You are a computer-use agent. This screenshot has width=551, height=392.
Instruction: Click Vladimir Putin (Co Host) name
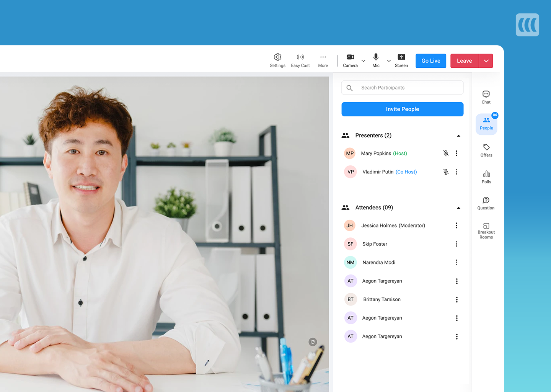(x=390, y=172)
